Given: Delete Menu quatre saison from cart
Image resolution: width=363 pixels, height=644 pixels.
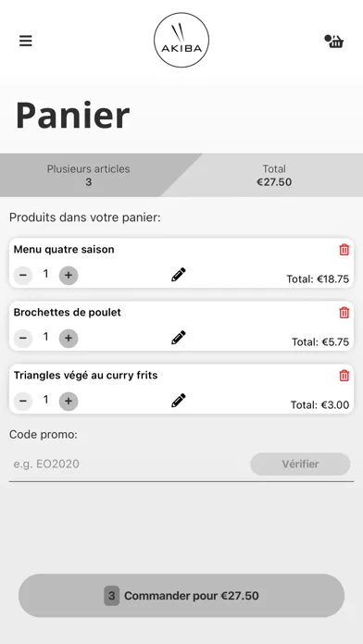Looking at the screenshot, I should [x=344, y=250].
